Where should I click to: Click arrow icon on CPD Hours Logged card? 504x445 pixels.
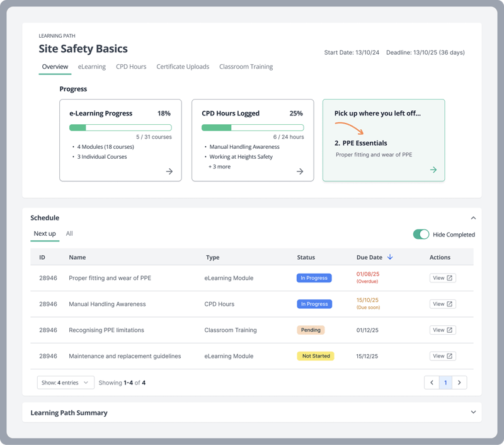300,171
